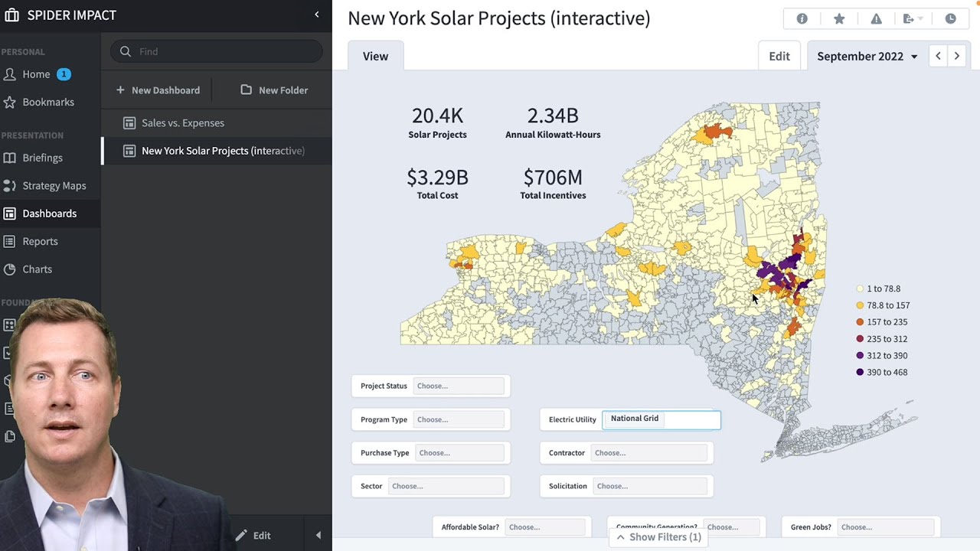Click the 390 to 468 legend swatch
The image size is (980, 551).
tap(860, 372)
